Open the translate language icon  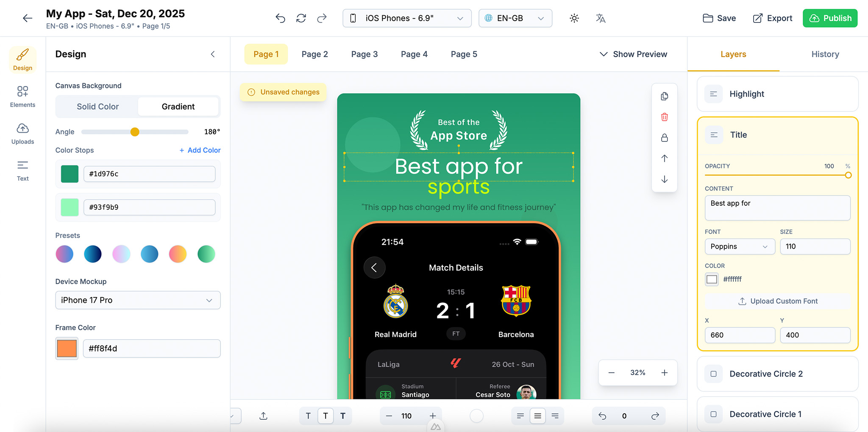pyautogui.click(x=600, y=18)
